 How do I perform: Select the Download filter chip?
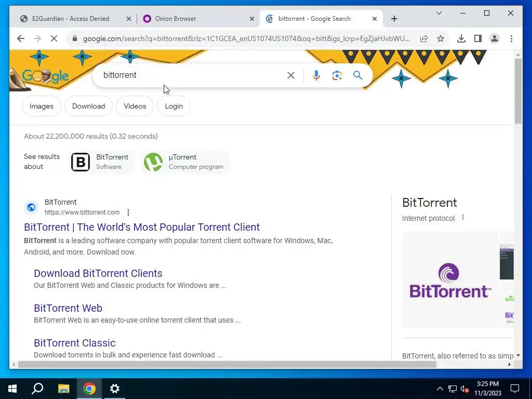(x=88, y=106)
